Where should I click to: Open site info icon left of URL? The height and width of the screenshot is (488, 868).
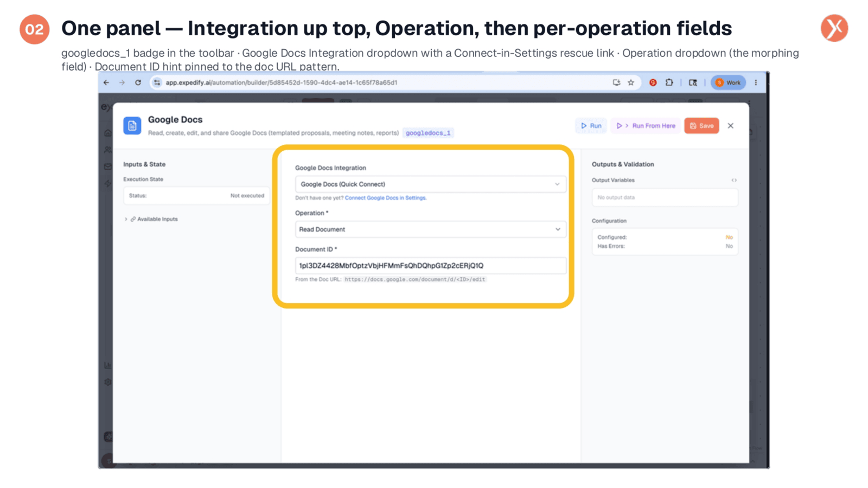[157, 82]
